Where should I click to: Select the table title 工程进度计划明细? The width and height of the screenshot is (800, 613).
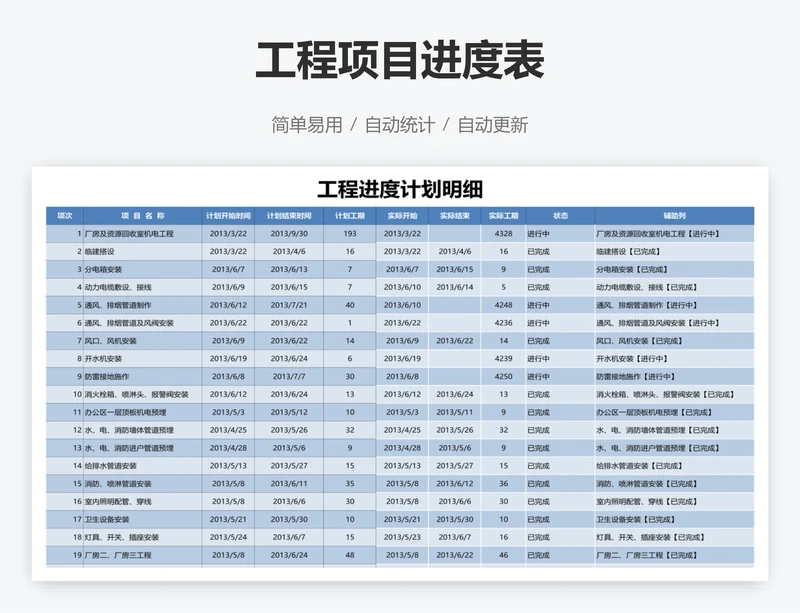[400, 189]
